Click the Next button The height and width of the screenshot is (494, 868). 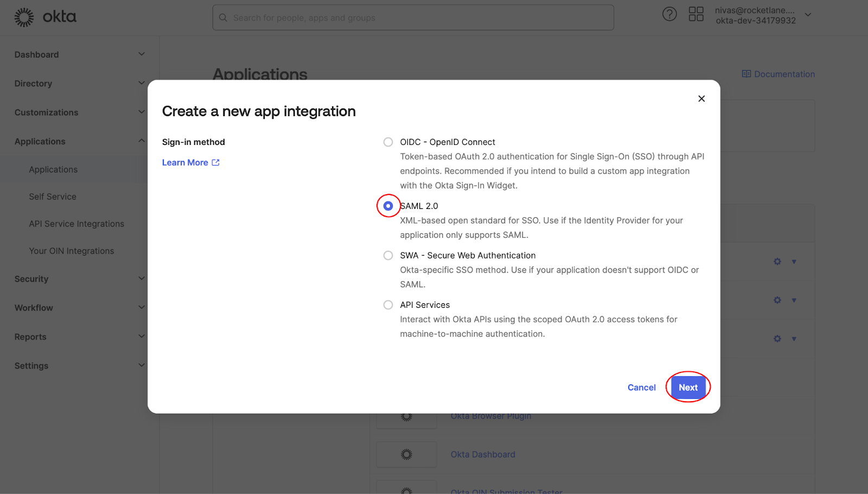pyautogui.click(x=688, y=387)
